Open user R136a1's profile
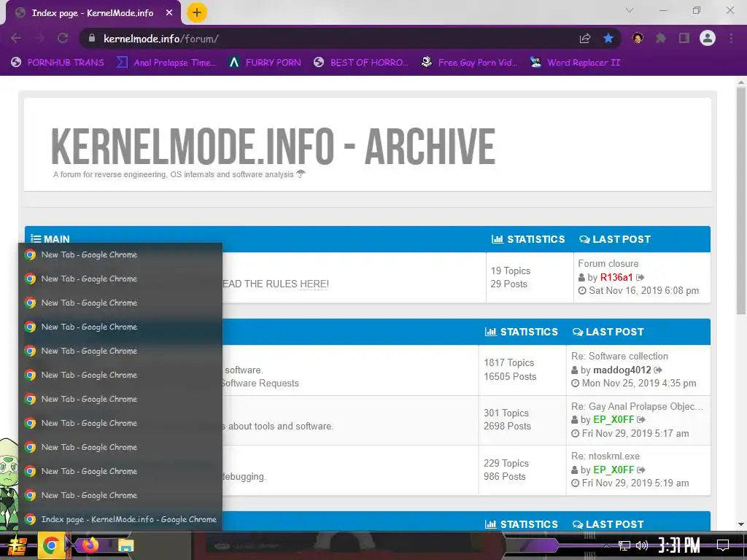747x560 pixels. [616, 277]
